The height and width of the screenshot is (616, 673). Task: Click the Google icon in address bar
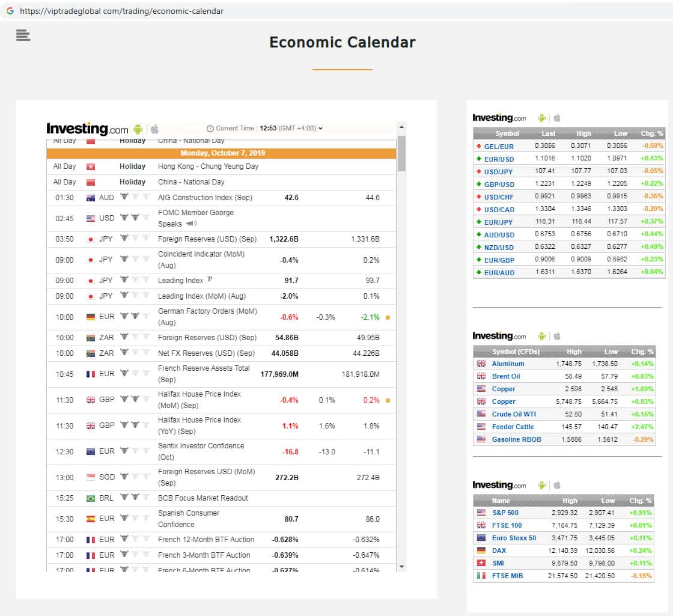coord(10,11)
